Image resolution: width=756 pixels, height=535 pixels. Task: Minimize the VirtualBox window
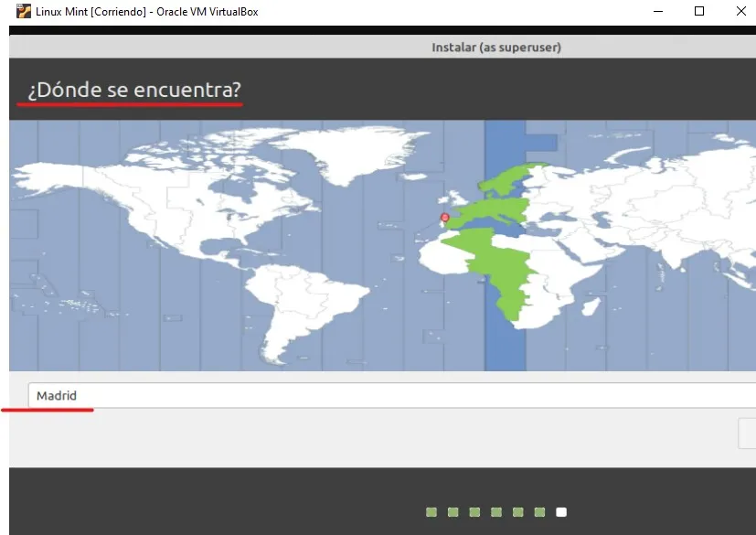[x=657, y=11]
